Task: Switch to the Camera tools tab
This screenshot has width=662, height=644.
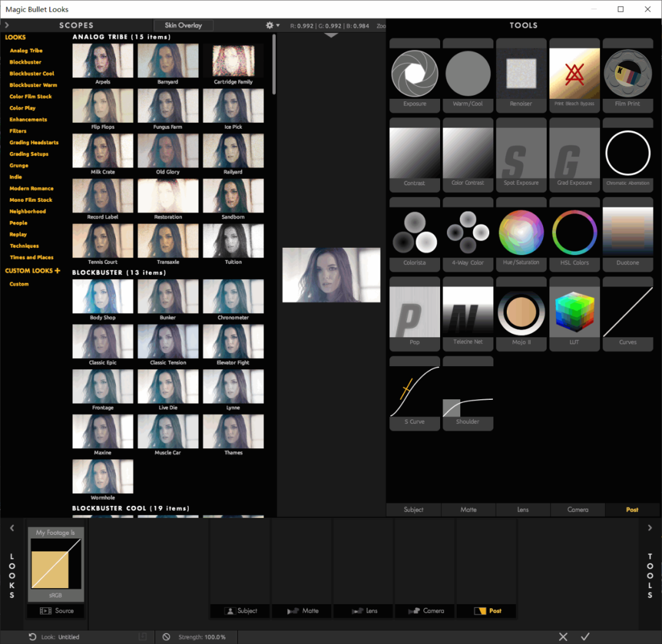Action: point(577,510)
